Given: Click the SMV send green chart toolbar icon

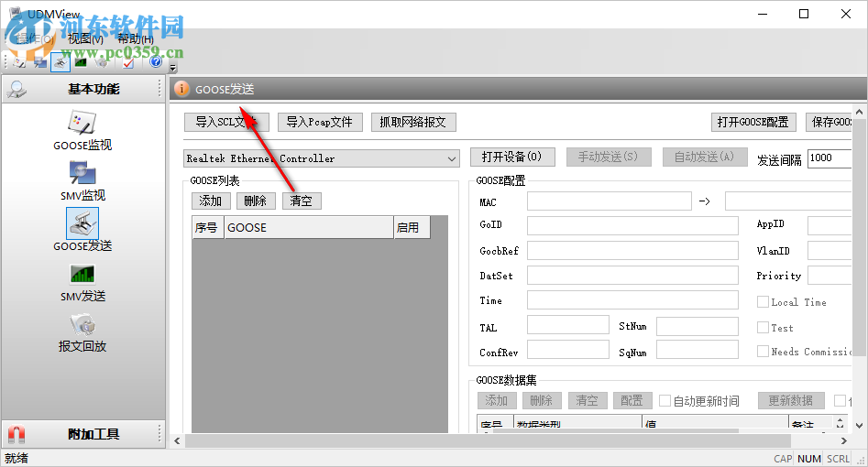Looking at the screenshot, I should pyautogui.click(x=81, y=62).
